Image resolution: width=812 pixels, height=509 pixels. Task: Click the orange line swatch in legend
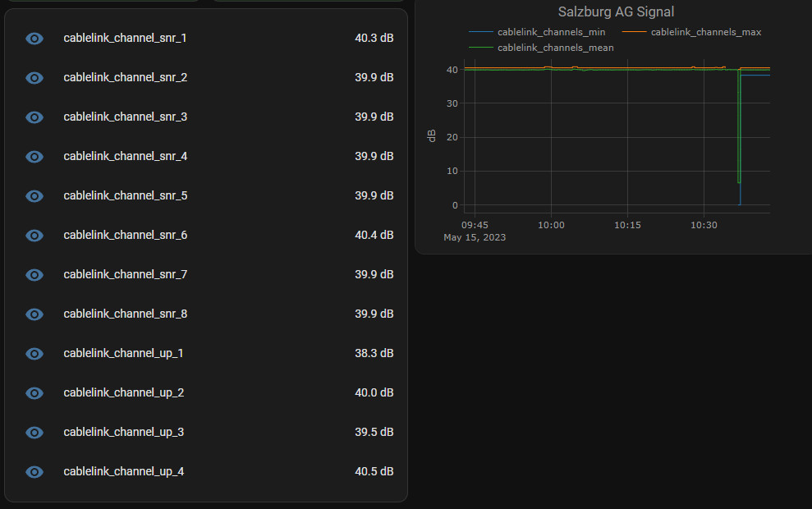[634, 33]
